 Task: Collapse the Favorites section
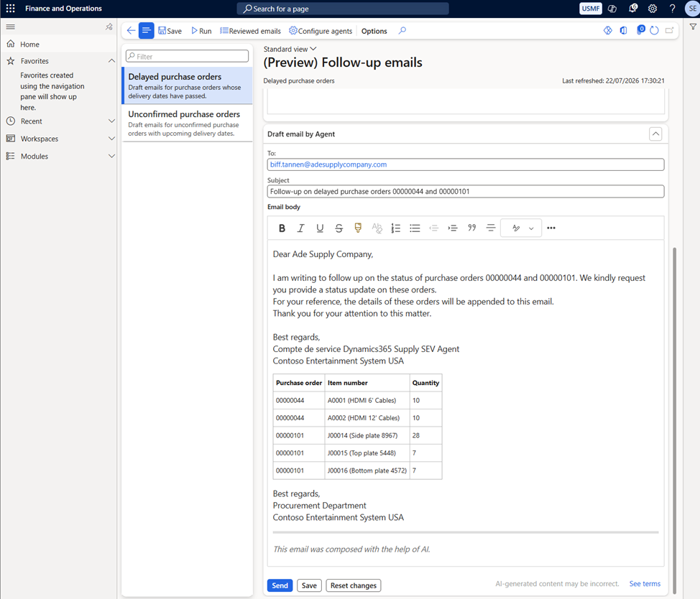111,60
